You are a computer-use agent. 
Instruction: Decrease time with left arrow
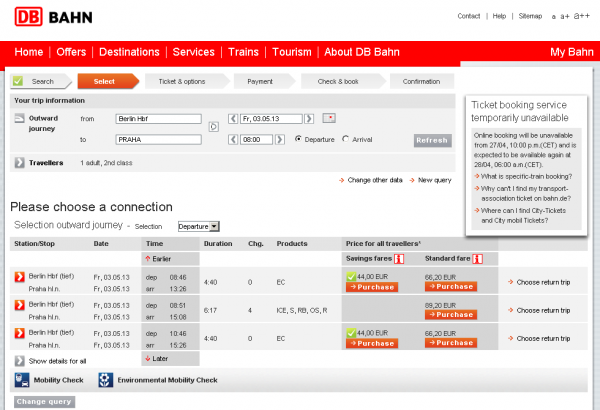pyautogui.click(x=233, y=139)
